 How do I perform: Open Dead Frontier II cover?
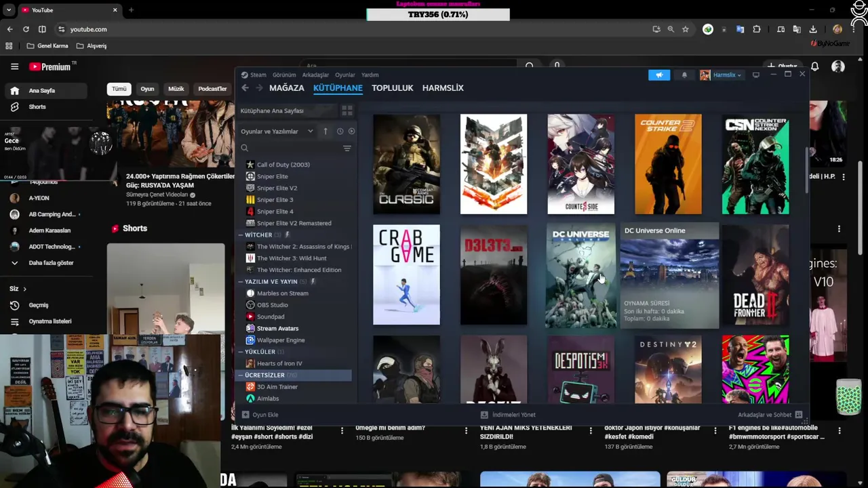[755, 274]
